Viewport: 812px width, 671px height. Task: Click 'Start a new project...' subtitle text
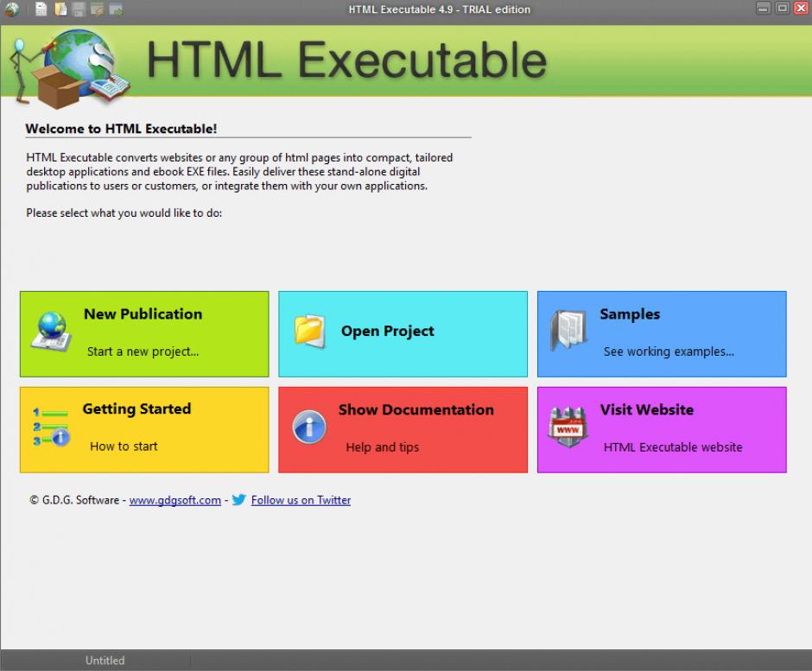143,351
